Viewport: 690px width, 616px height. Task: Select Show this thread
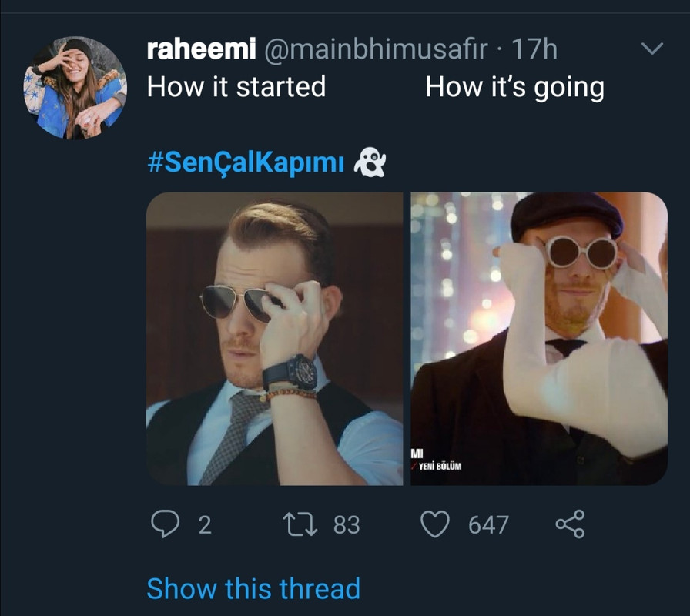[x=253, y=588]
